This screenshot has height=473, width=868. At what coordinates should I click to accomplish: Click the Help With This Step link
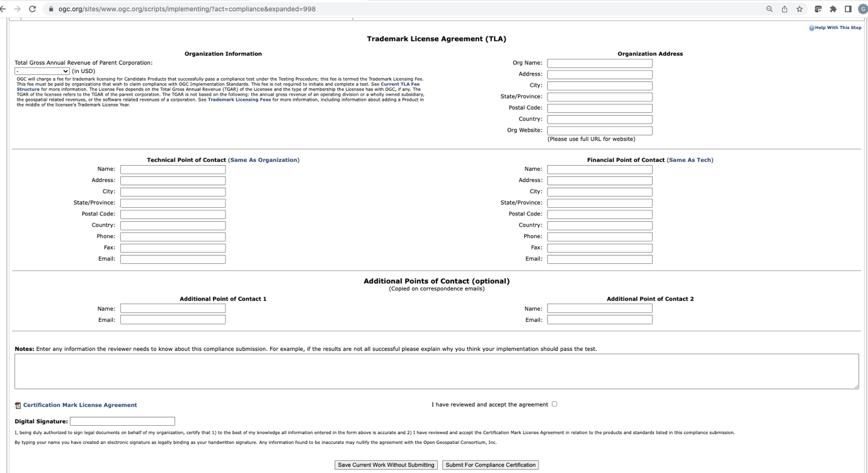pyautogui.click(x=838, y=28)
